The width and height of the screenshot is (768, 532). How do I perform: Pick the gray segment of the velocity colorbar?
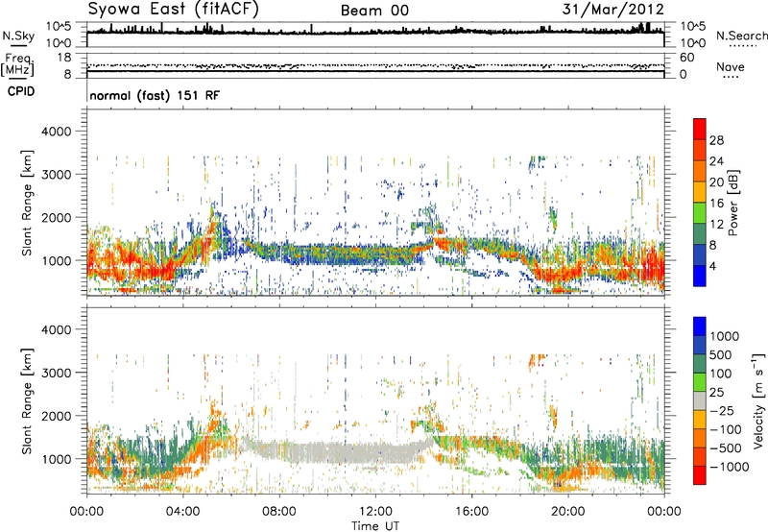coord(700,401)
